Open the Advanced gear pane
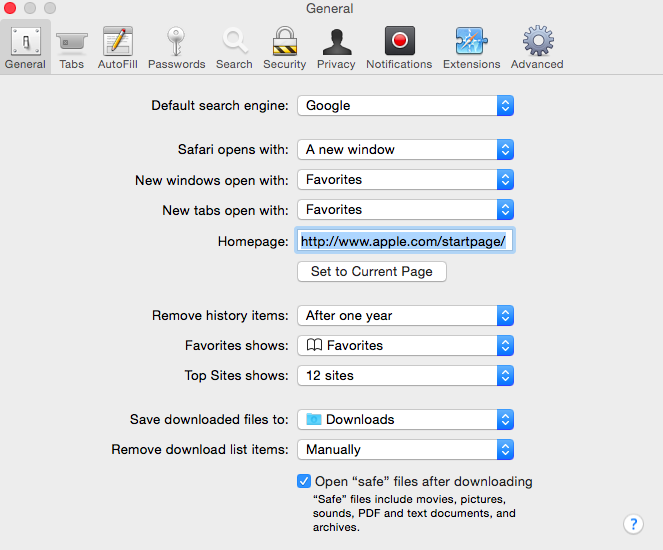Image resolution: width=663 pixels, height=550 pixels. (537, 47)
